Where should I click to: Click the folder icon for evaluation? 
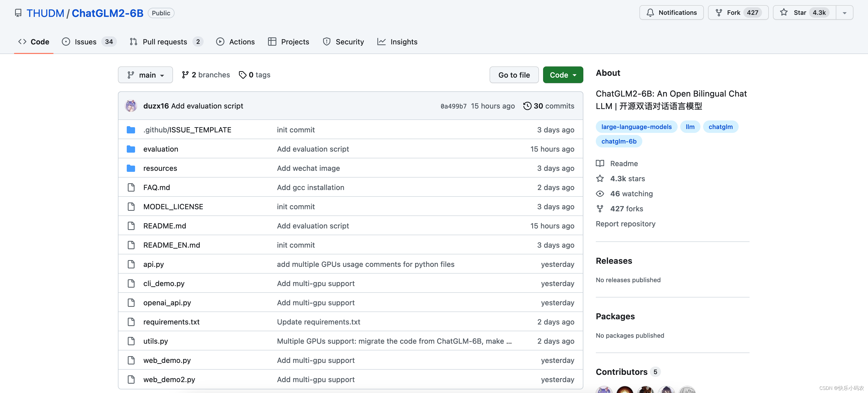coord(131,149)
